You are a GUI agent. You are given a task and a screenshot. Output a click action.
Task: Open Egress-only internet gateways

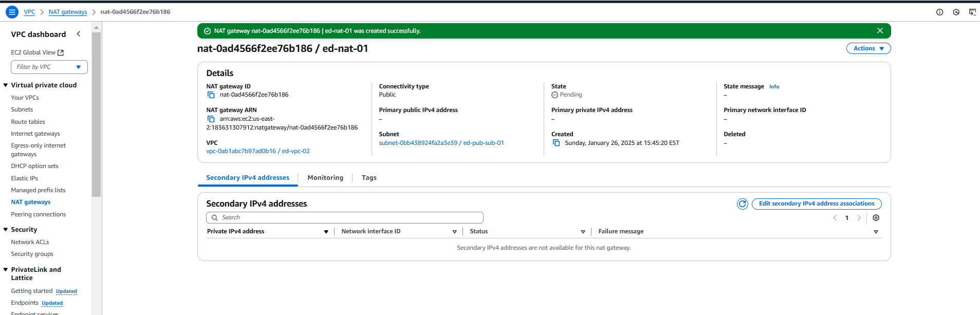[39, 150]
